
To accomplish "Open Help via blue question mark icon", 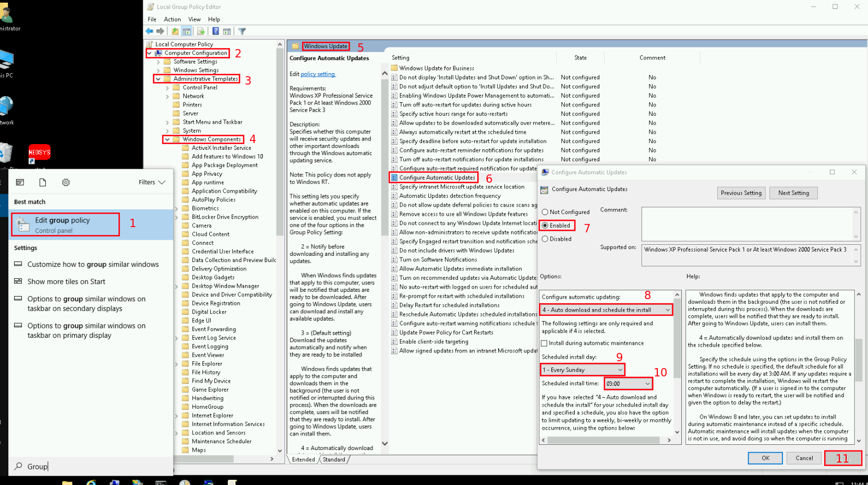I will (x=215, y=31).
